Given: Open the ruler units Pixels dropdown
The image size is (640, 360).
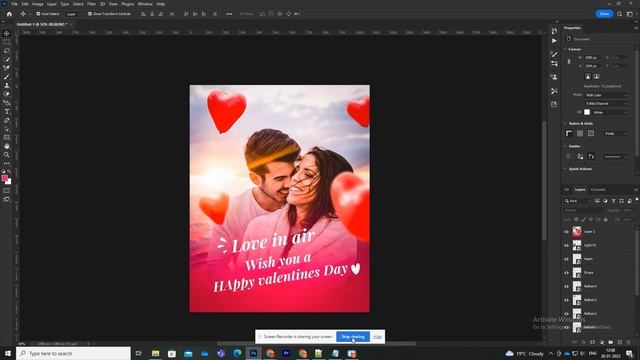Looking at the screenshot, I should pos(616,133).
